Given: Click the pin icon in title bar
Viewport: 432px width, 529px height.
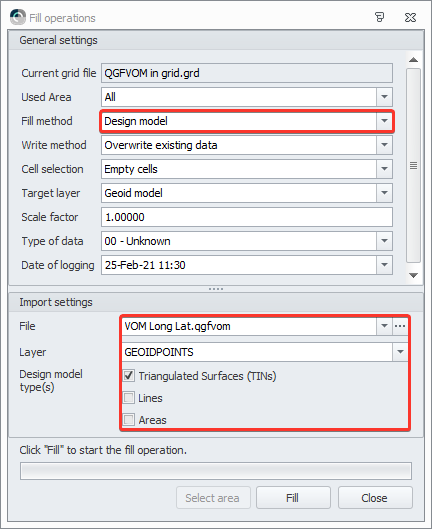Looking at the screenshot, I should pyautogui.click(x=380, y=17).
